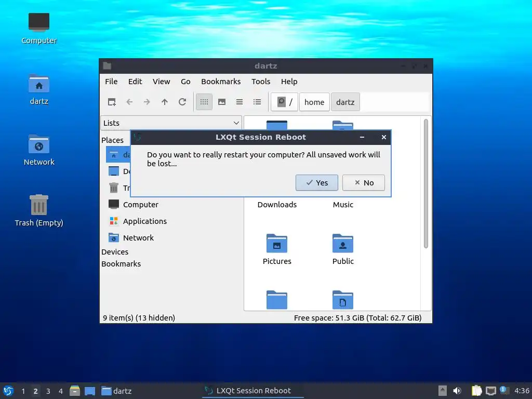Viewport: 532px width, 399px height.
Task: Open the File menu
Action: coord(111,82)
